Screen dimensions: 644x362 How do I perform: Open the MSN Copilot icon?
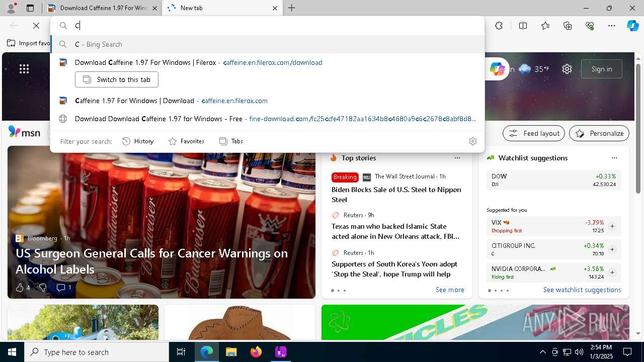pos(497,69)
